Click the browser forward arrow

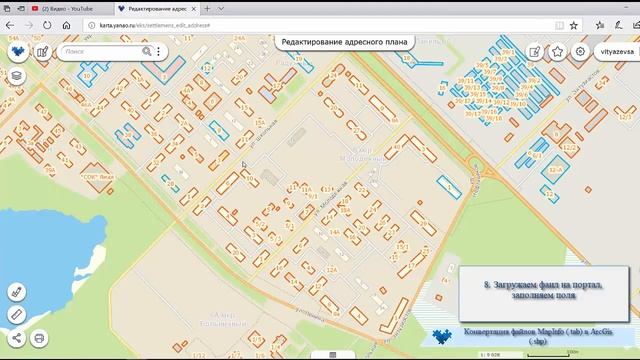29,25
